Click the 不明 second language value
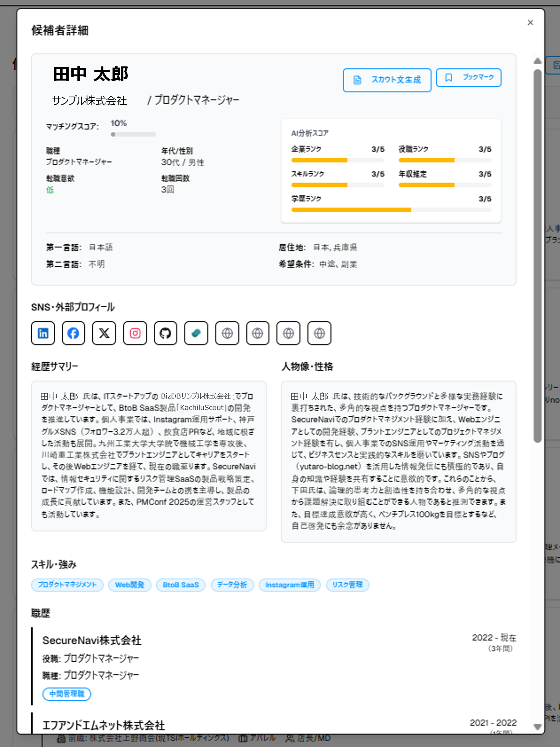Image resolution: width=560 pixels, height=747 pixels. tap(97, 264)
